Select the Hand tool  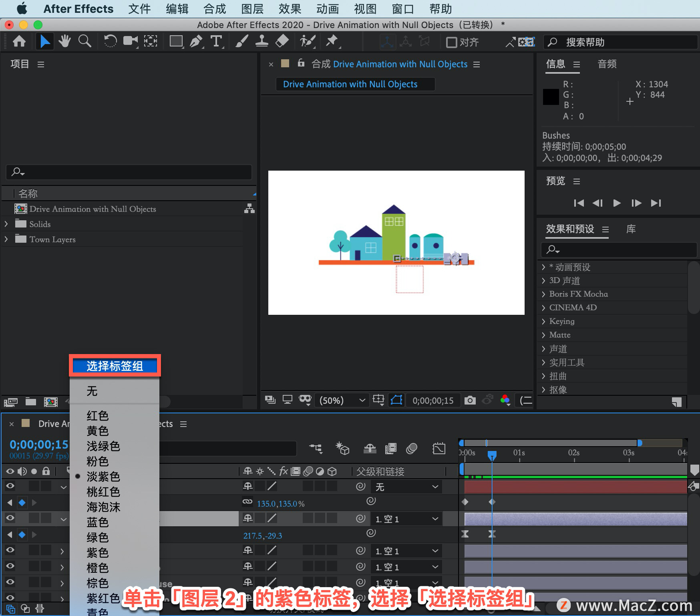64,41
